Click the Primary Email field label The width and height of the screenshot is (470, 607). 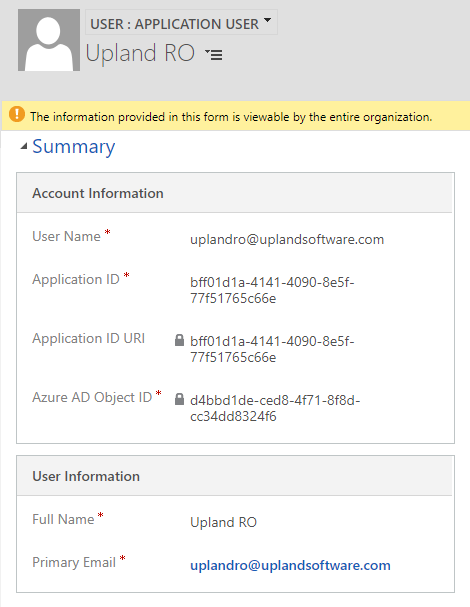point(74,562)
